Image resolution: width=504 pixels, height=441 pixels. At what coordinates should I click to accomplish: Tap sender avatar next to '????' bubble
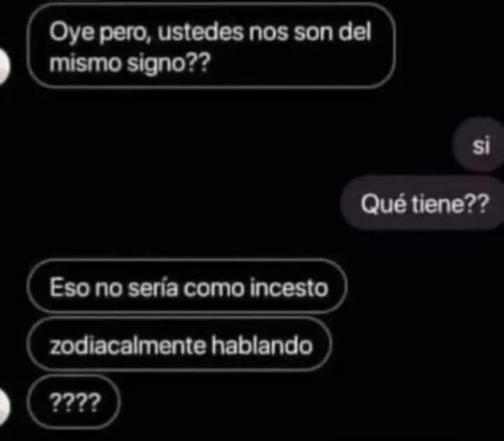click(x=4, y=407)
